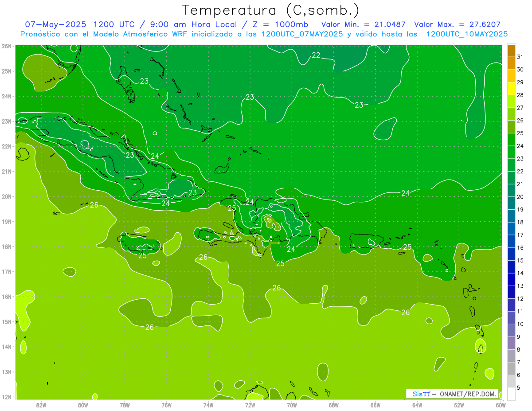
Task: Click the "16N" latitude axis label
Action: pos(6,297)
